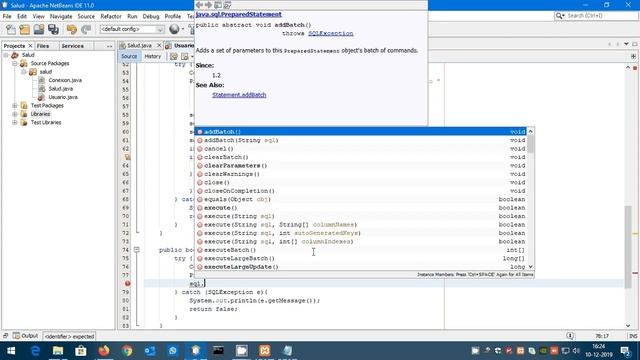
Task: Follow the Statement.addBatch link
Action: tap(239, 95)
